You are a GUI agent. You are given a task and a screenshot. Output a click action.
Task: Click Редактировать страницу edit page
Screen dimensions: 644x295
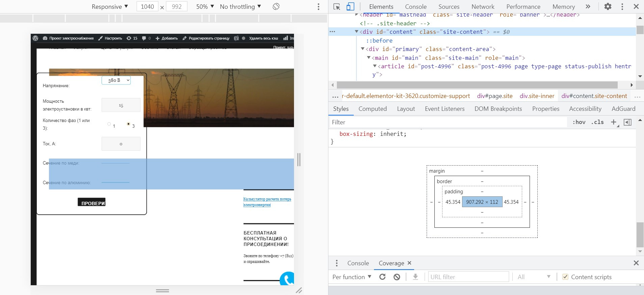[x=206, y=38]
